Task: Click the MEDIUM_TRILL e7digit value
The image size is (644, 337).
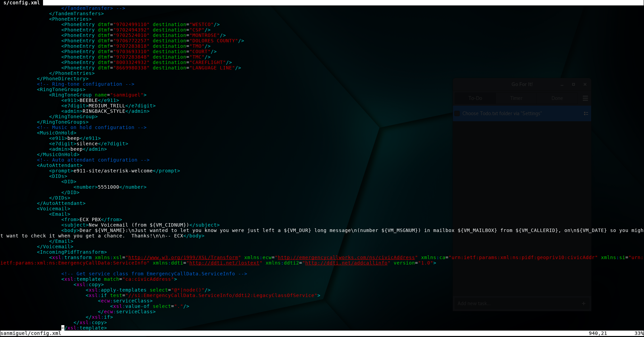Action: [107, 106]
